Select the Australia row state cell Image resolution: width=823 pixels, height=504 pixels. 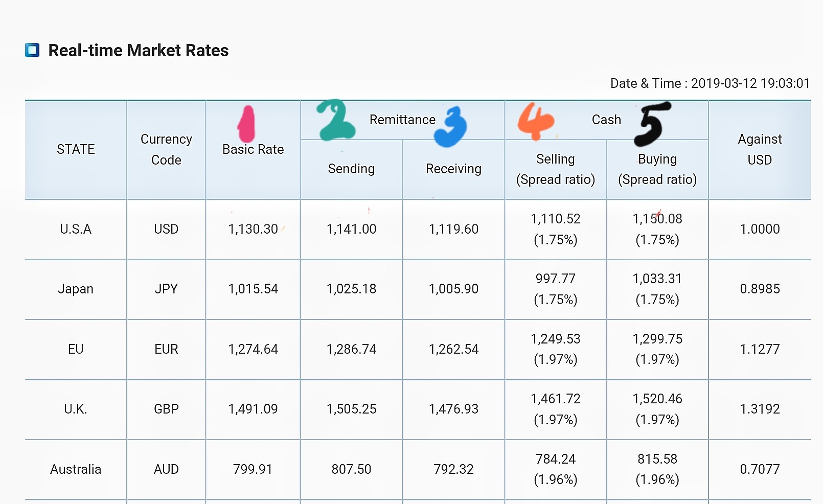[76, 469]
